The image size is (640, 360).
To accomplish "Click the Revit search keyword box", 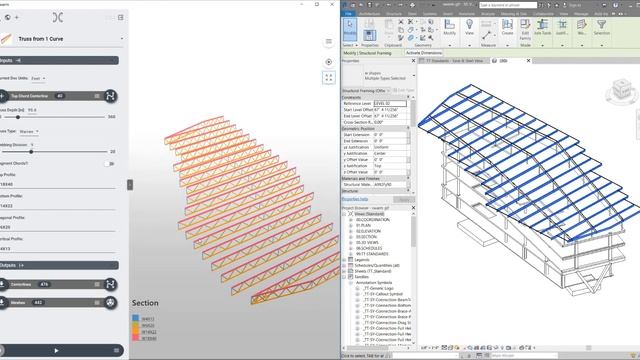I will (x=508, y=5).
